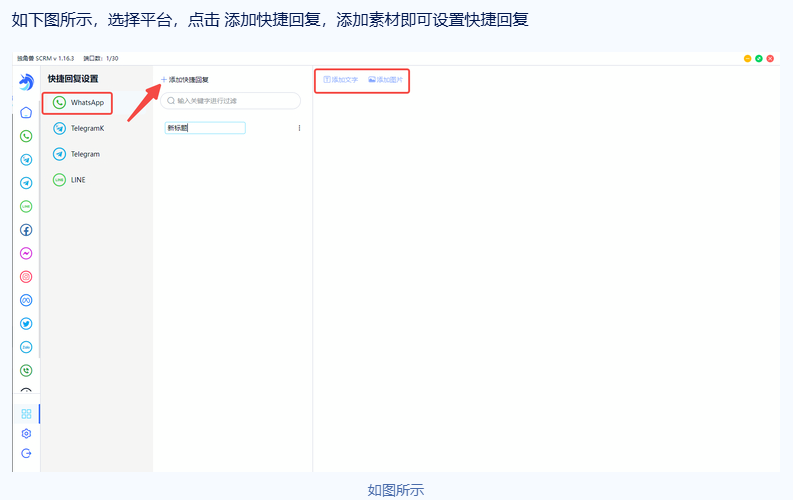Image resolution: width=793 pixels, height=500 pixels.
Task: Click the 快捷回复设置 panel heading
Action: 73,79
